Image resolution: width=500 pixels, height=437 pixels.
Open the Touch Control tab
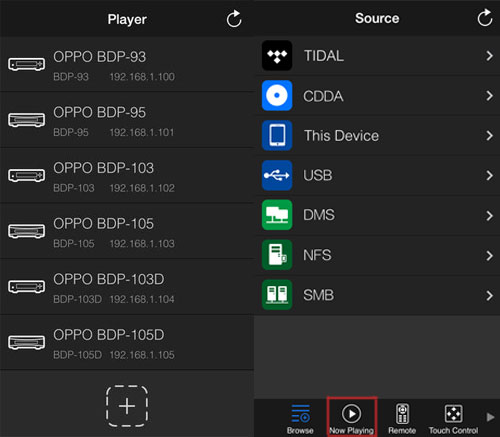coord(453,419)
